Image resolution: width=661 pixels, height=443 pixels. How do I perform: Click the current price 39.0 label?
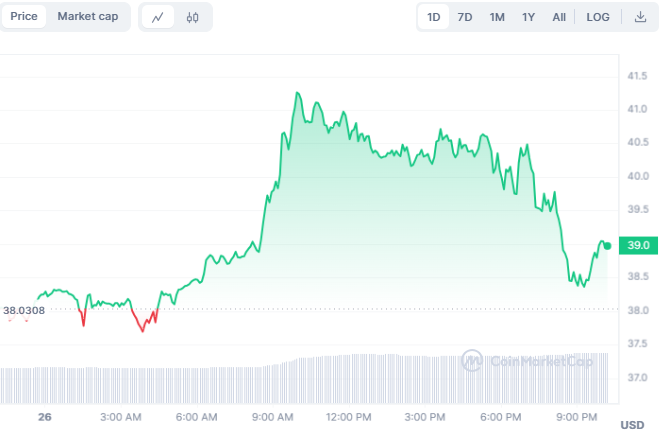(x=638, y=245)
